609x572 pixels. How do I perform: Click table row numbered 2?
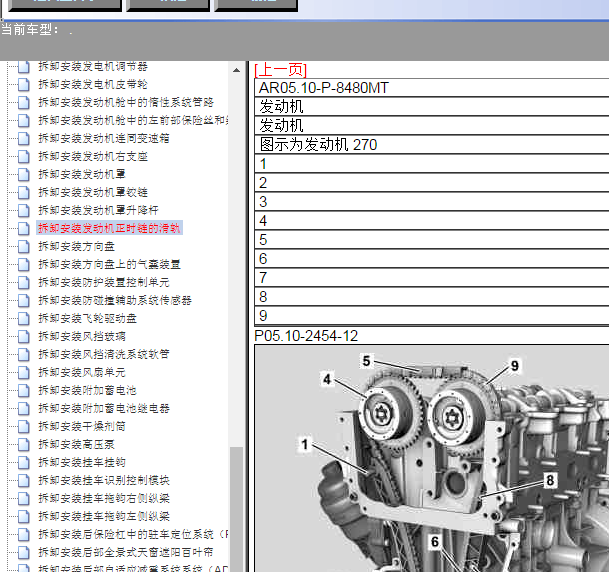pos(432,183)
